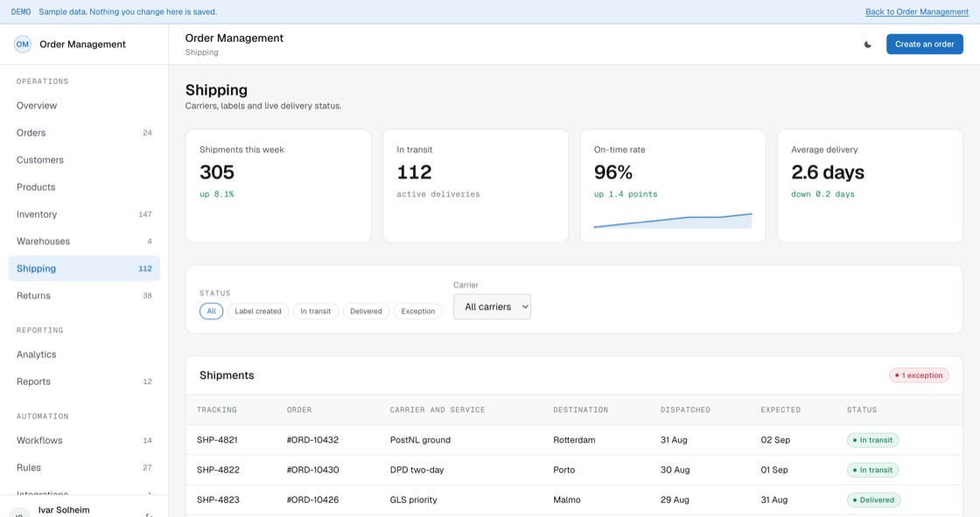Open Inventory from the sidebar
Viewport: 980px width, 517px height.
point(84,214)
